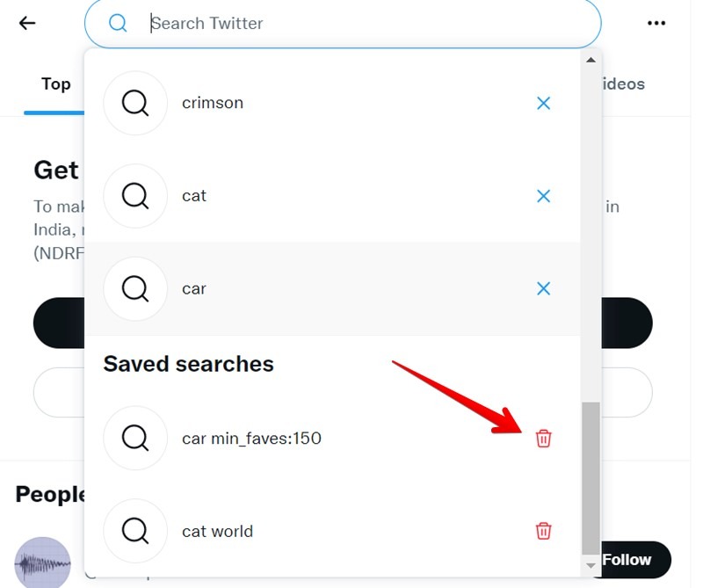Click the magnifier icon beside "car"

[135, 288]
